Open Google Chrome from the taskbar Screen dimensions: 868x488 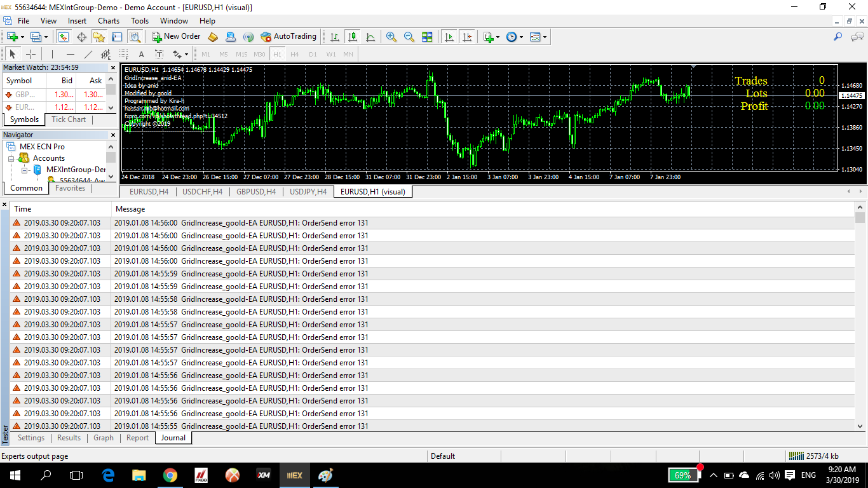[170, 475]
